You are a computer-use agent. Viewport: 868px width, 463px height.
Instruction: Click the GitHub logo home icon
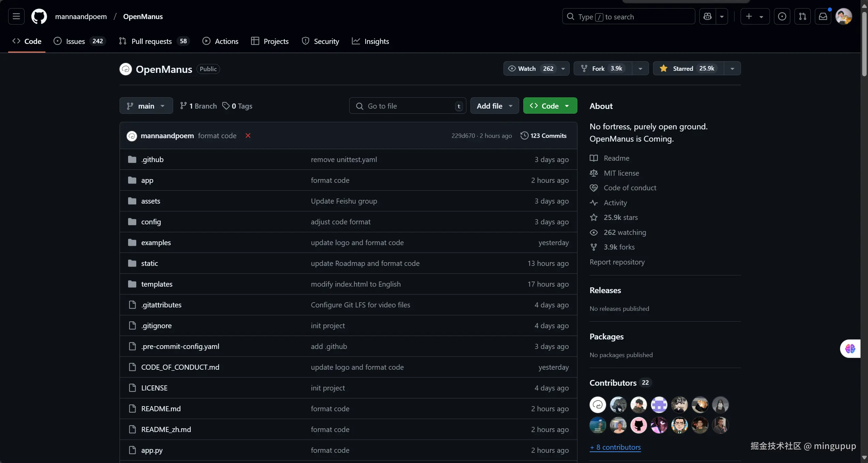(x=39, y=16)
